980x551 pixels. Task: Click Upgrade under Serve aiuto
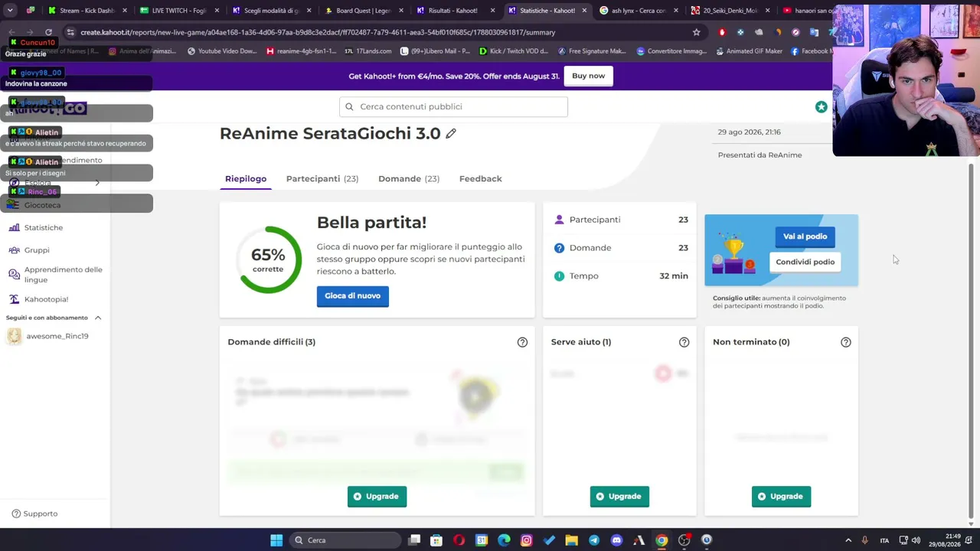pyautogui.click(x=619, y=497)
